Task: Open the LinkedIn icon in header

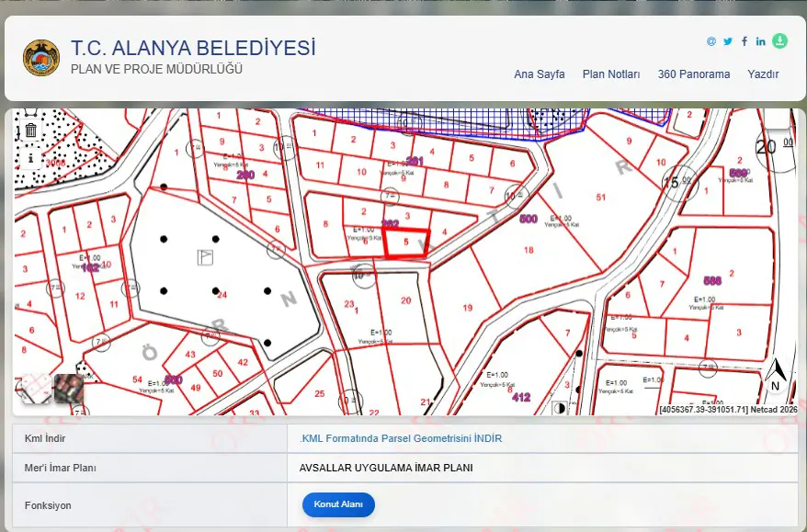Action: (x=761, y=41)
